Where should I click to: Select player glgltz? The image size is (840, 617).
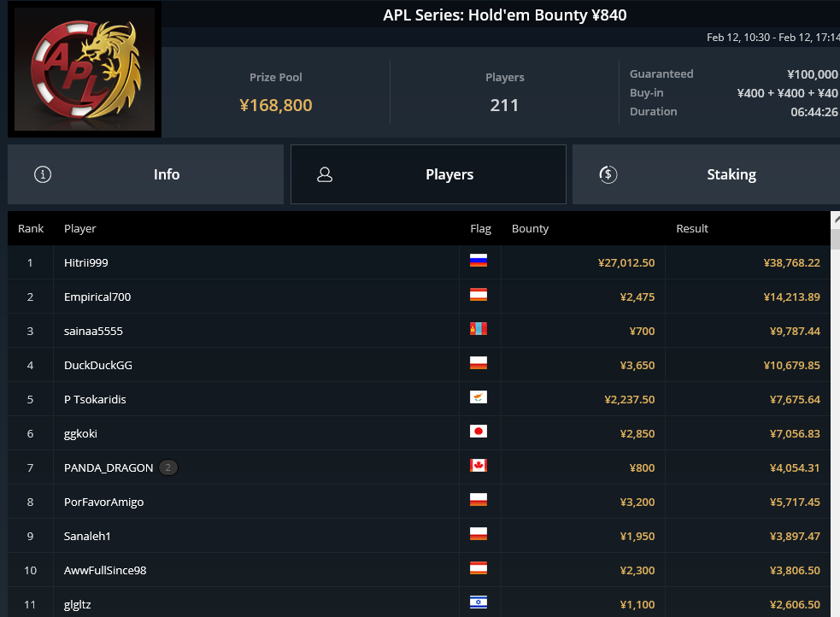coord(77,605)
